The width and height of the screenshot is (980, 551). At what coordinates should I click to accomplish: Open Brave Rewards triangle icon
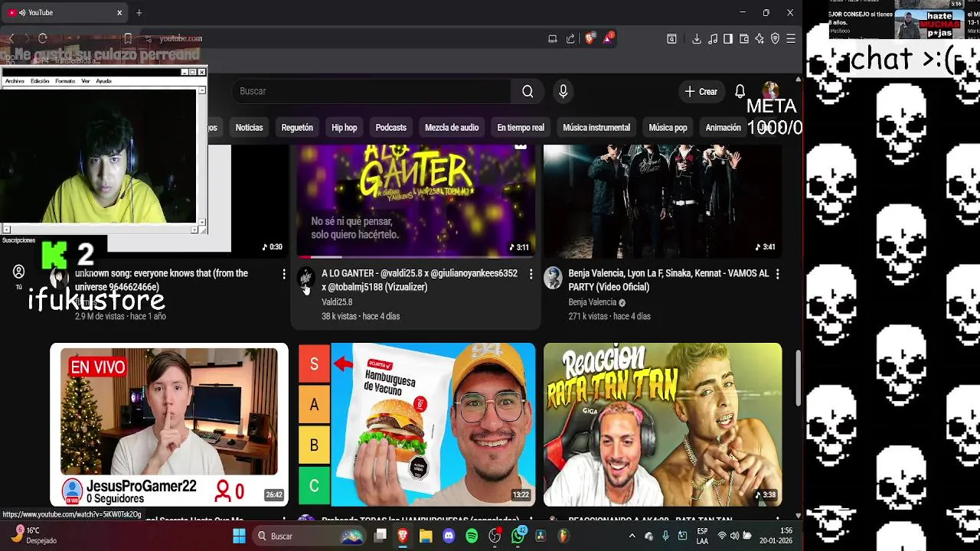(608, 38)
